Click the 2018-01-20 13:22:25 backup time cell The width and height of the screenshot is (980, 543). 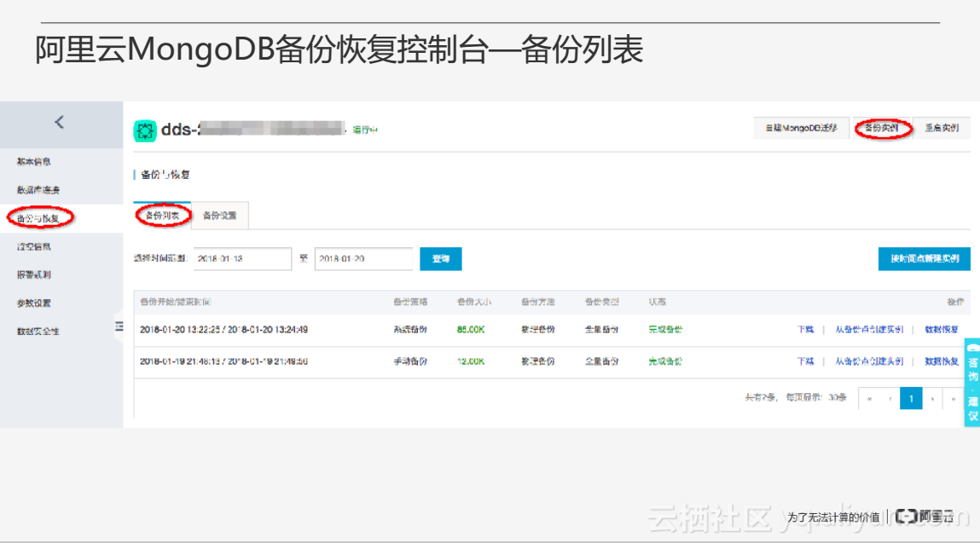tap(223, 330)
